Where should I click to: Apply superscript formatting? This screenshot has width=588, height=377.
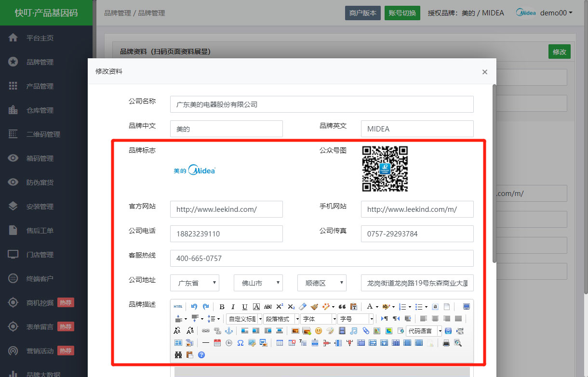(280, 307)
